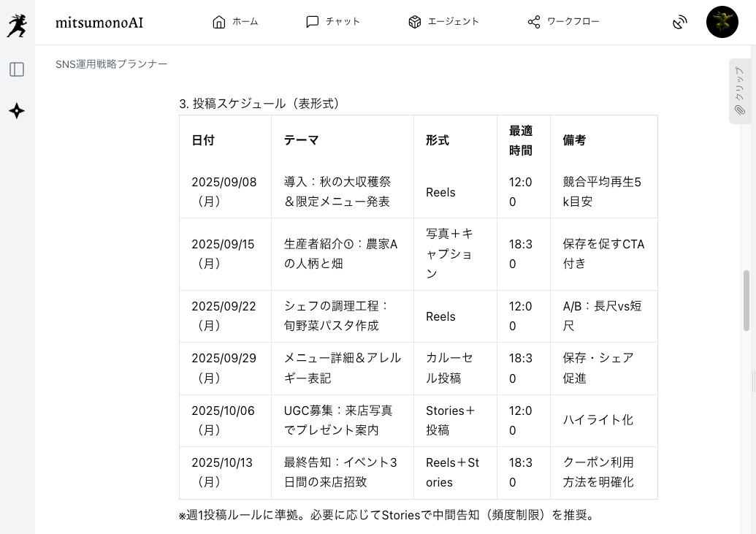Click the SNS運用戦略プランナー title
Viewport: 756px width, 534px height.
coord(112,64)
